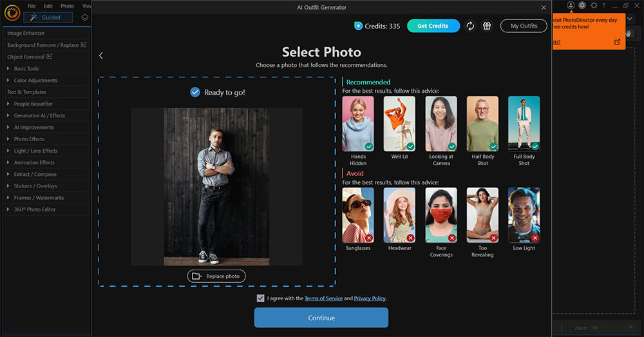Click the Face Coverings avoid thumbnail

click(441, 215)
